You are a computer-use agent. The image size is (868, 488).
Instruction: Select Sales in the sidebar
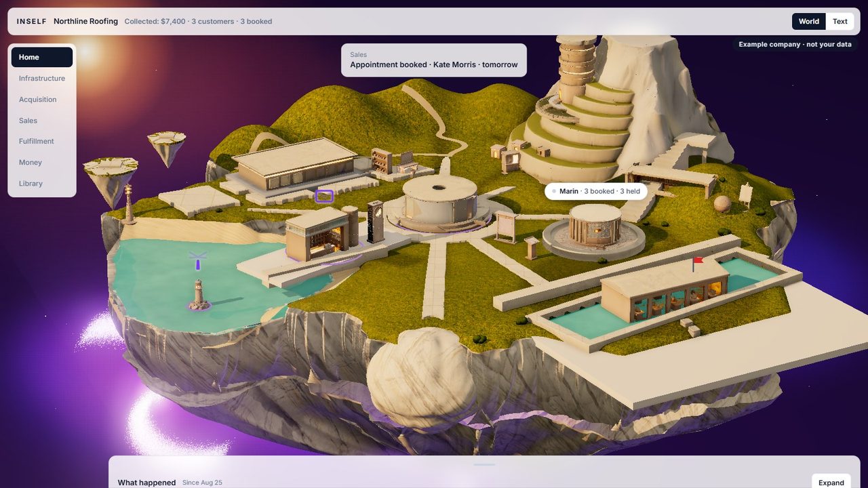[x=42, y=120]
